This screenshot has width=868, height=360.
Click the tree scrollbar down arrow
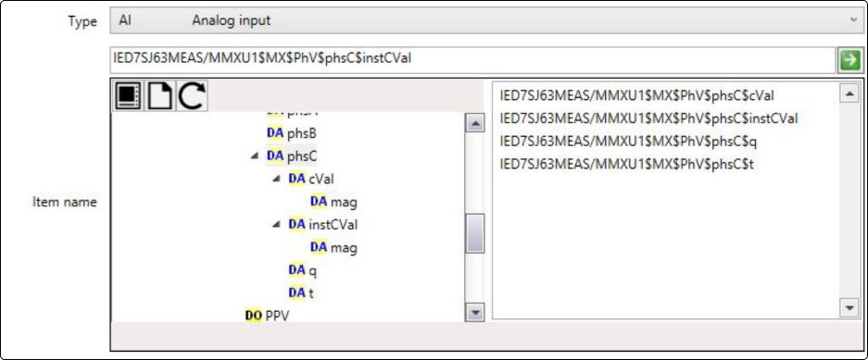(475, 313)
